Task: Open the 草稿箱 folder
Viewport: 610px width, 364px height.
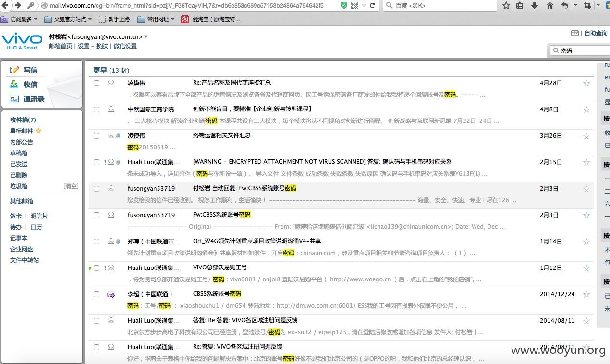Action: pos(19,153)
